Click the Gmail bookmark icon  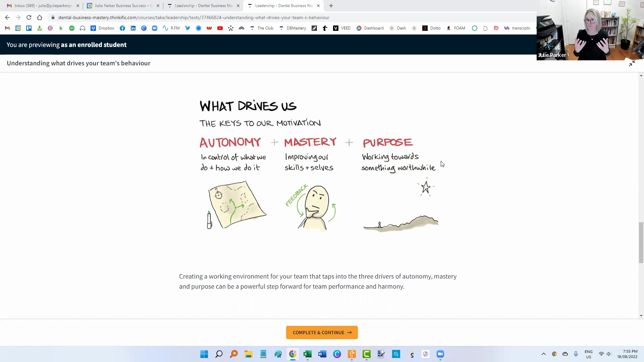[x=7, y=28]
